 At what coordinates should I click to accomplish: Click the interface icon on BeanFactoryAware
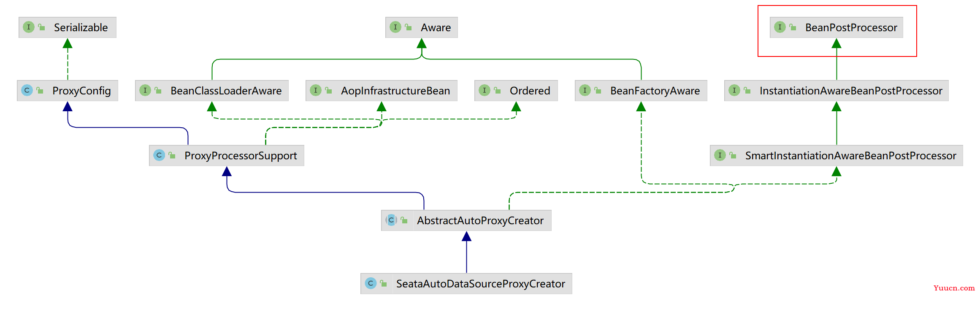pyautogui.click(x=585, y=90)
